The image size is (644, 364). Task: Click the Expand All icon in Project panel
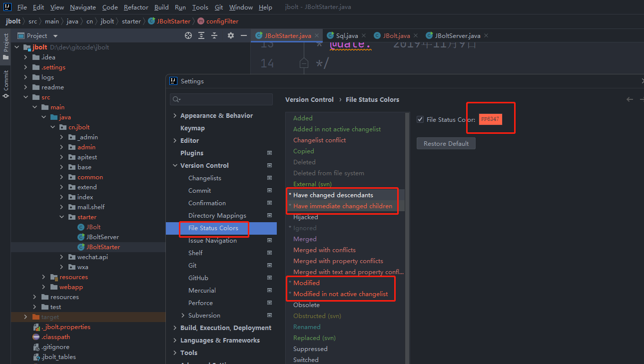(201, 35)
